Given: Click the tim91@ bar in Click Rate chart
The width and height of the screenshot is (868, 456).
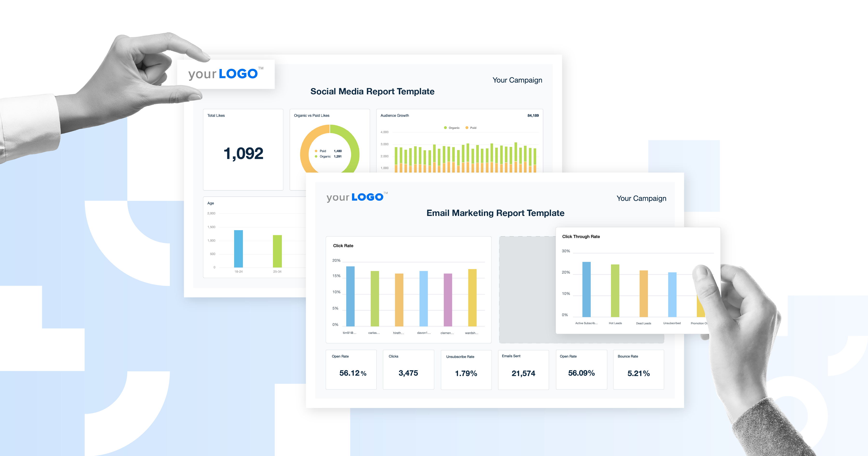Looking at the screenshot, I should click(350, 296).
